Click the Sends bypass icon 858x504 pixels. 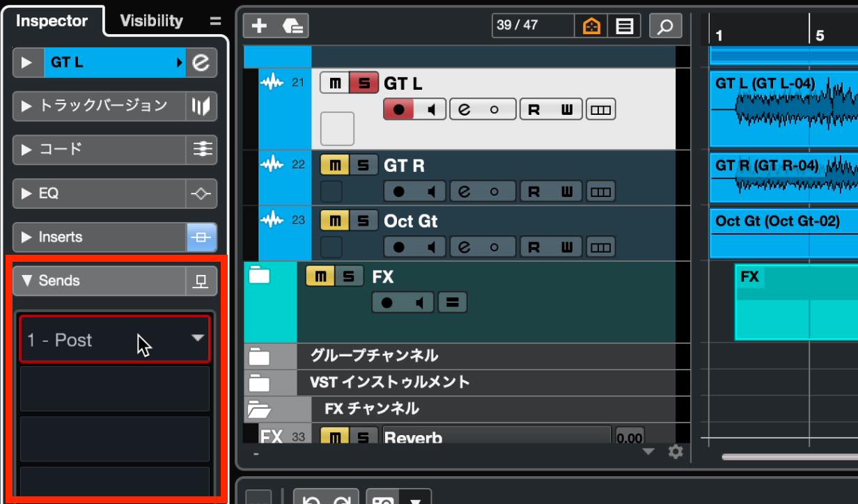201,281
